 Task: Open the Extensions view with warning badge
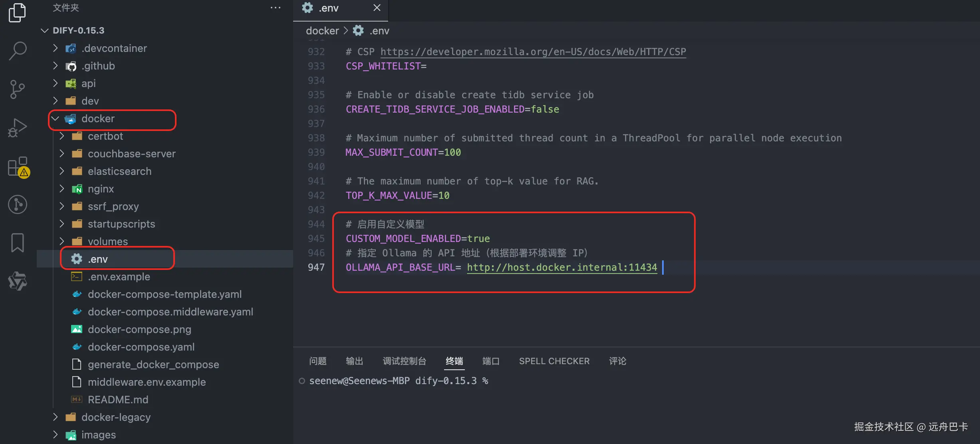click(x=17, y=166)
